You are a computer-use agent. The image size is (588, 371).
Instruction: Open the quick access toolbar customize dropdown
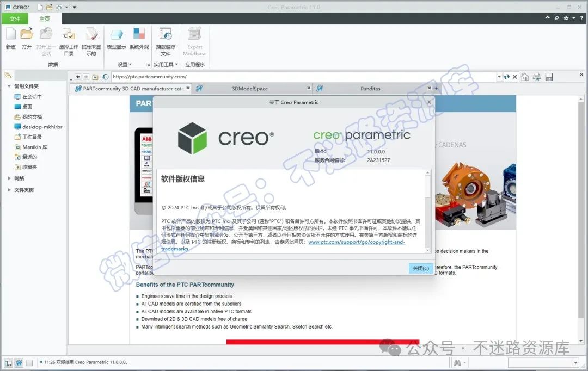point(75,7)
